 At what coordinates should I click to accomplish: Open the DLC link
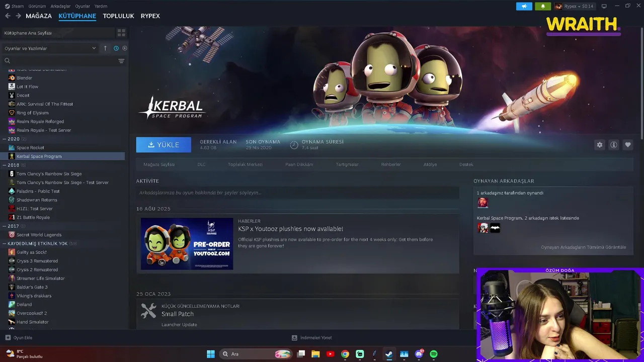tap(201, 164)
